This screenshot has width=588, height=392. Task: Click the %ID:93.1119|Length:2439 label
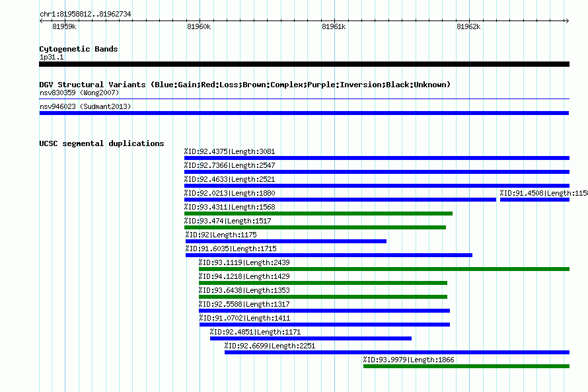tap(244, 262)
